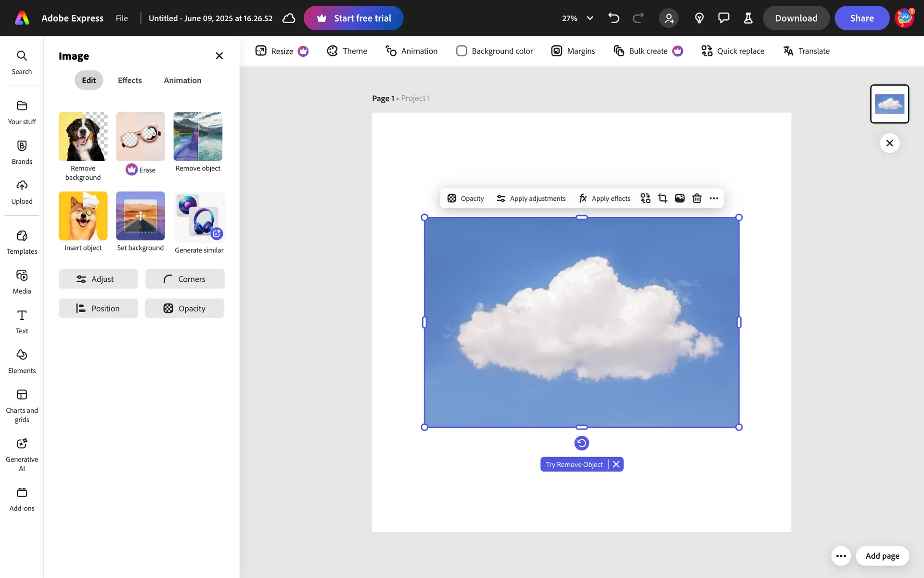This screenshot has height=578, width=924.
Task: Switch to the Effects tab
Action: pyautogui.click(x=129, y=80)
